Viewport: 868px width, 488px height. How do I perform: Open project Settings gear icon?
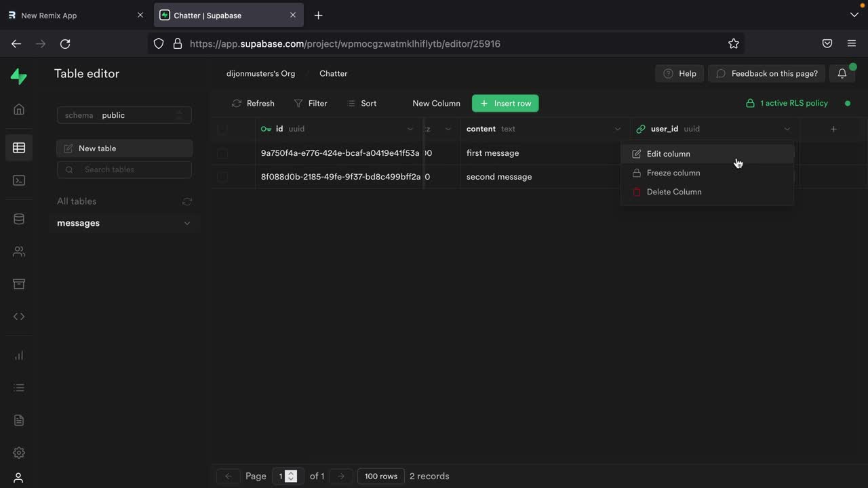19,453
